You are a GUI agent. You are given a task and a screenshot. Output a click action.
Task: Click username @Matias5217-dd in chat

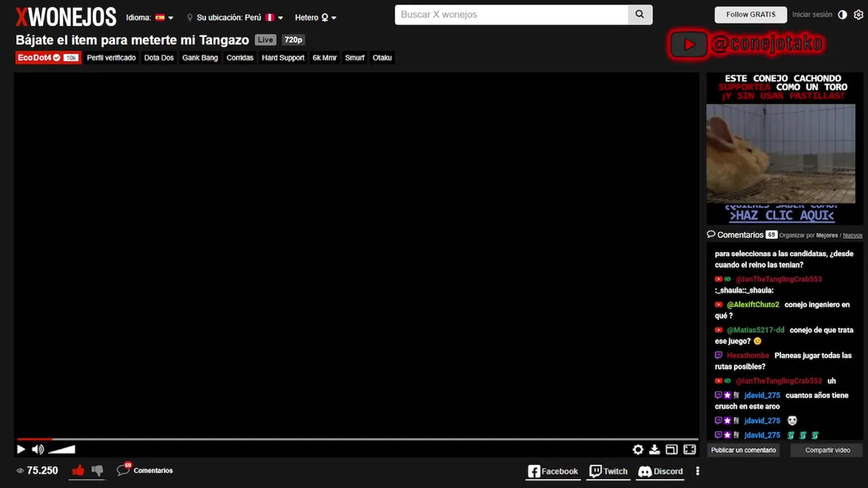pos(755,330)
